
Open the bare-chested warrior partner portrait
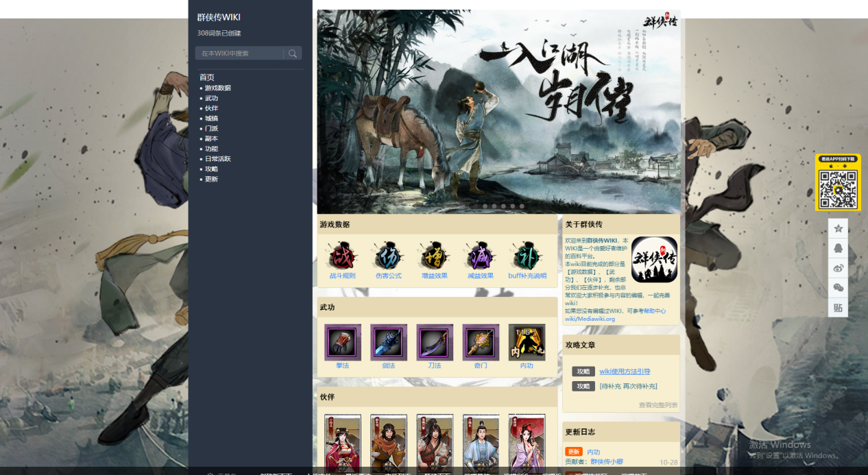(x=435, y=443)
